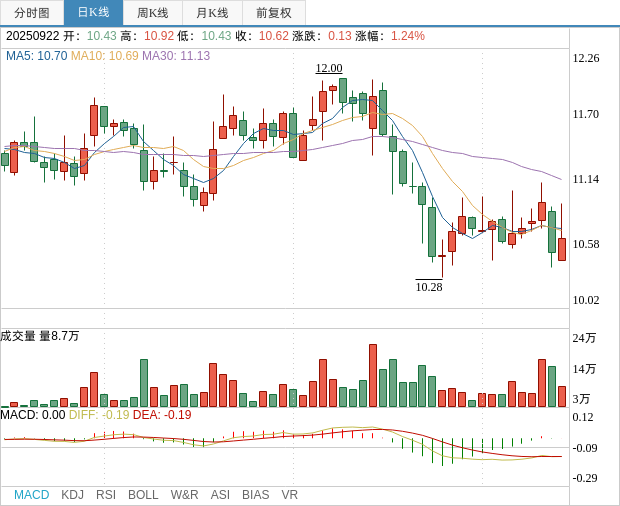Viewport: 620px width, 506px height.
Task: Click the MA5: 10.70 legend text
Action: [37, 56]
